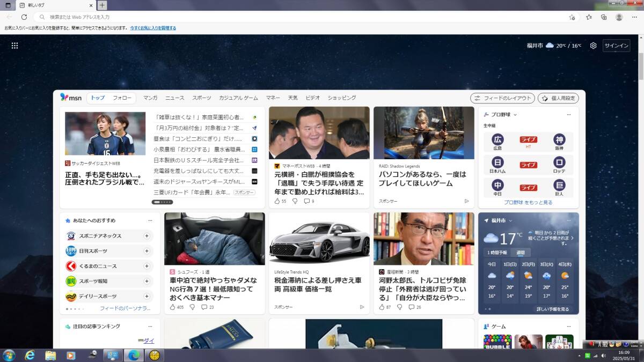Follow スポーツ報知 with plus button

click(147, 281)
